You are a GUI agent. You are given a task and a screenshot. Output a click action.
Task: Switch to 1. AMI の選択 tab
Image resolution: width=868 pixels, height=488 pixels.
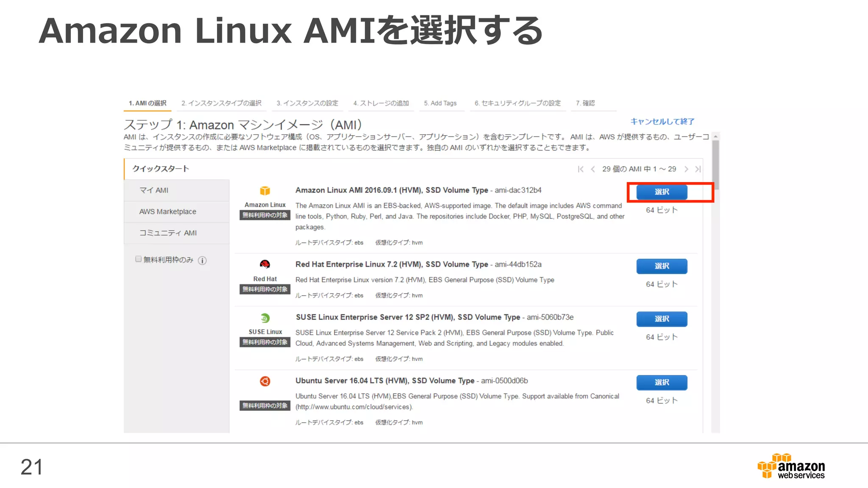(147, 103)
